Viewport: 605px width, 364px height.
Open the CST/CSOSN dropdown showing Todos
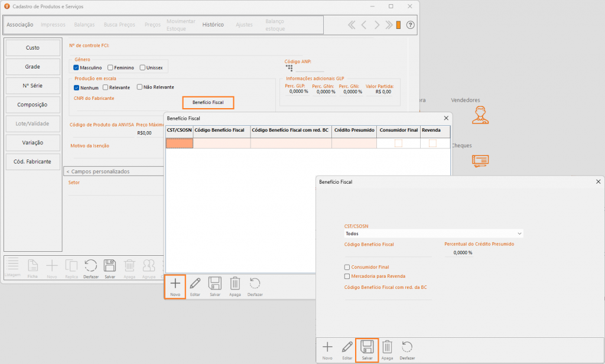tap(433, 233)
